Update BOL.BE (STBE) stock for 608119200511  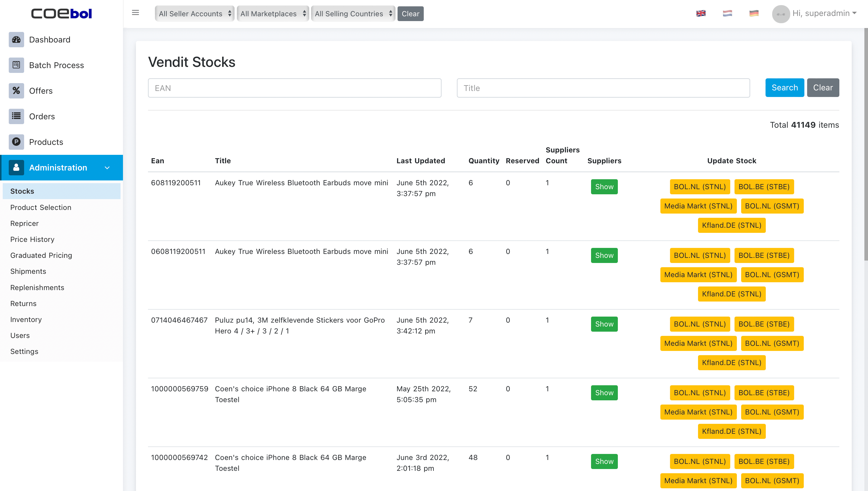[764, 187]
